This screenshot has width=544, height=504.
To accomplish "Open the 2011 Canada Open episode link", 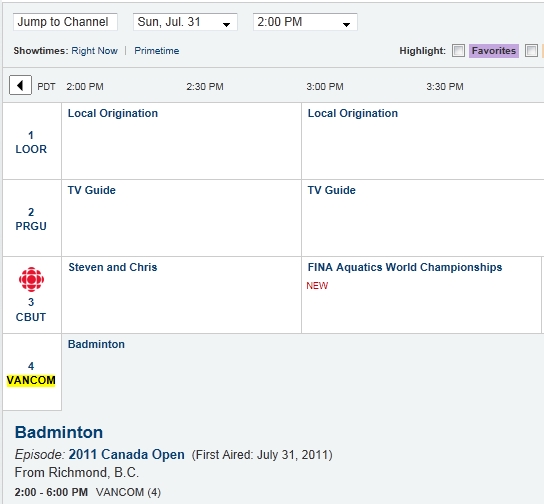I will tap(126, 454).
